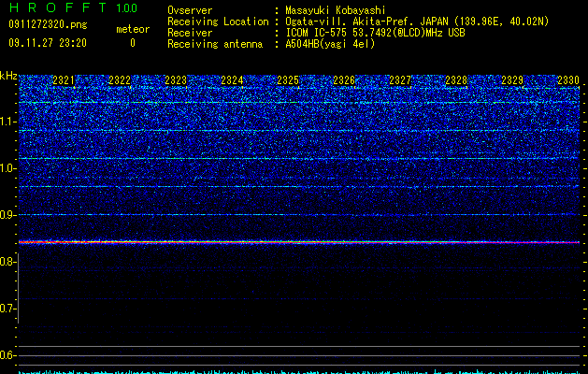The width and height of the screenshot is (588, 374).
Task: Click the 0.8 kHz axis label
Action: (7, 262)
